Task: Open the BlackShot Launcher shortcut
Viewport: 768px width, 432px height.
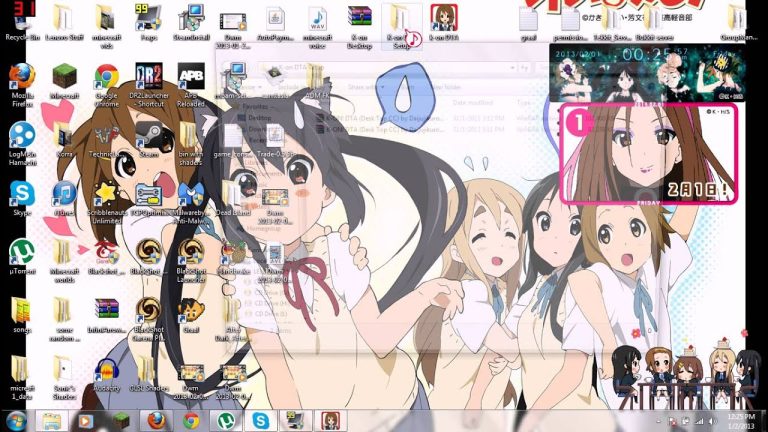Action: coord(191,261)
